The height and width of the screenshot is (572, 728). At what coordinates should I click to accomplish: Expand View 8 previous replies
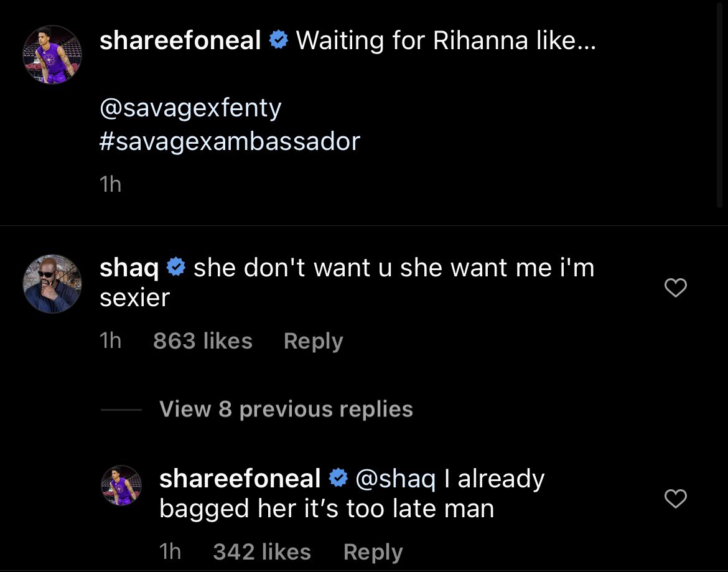[286, 409]
